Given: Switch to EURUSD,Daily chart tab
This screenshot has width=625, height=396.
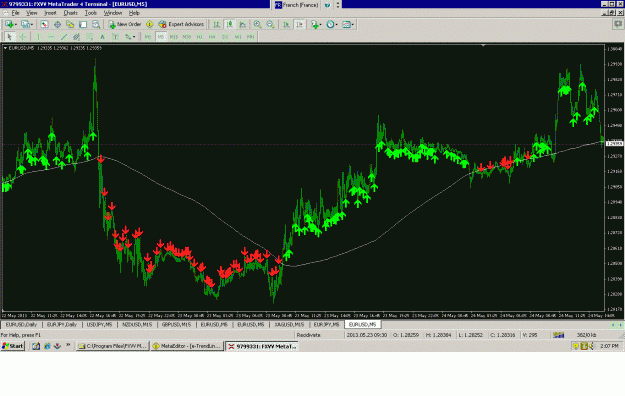Looking at the screenshot, I should click(x=21, y=325).
